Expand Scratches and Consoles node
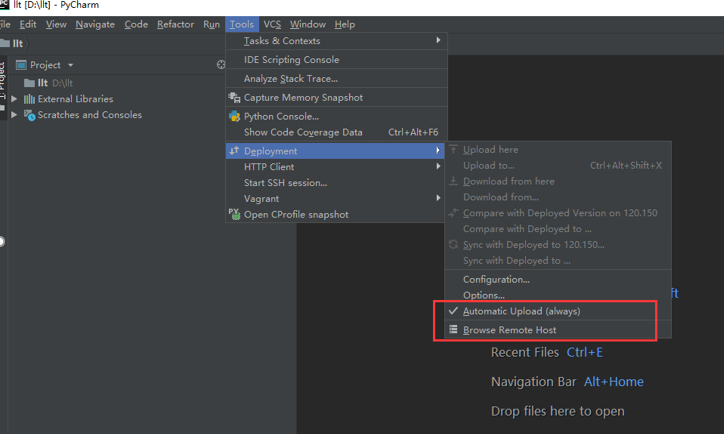This screenshot has height=434, width=724. pos(14,115)
